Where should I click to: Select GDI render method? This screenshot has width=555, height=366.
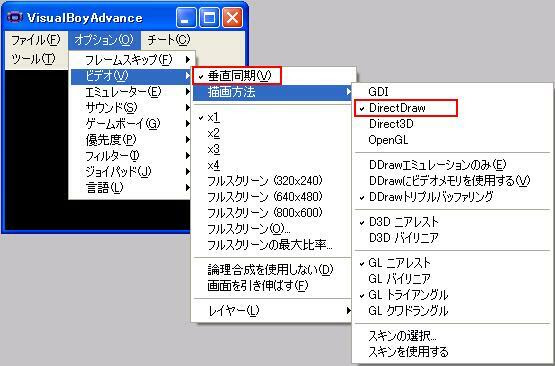pos(453,92)
